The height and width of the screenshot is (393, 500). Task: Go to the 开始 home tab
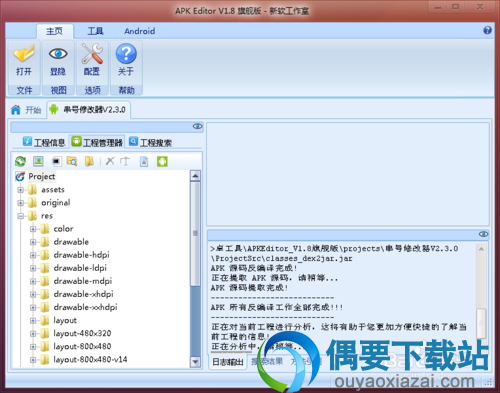[26, 110]
